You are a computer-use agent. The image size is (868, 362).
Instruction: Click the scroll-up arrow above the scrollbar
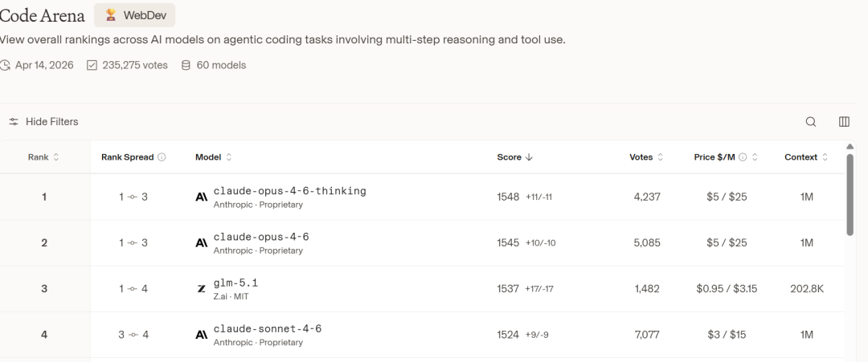tap(850, 147)
